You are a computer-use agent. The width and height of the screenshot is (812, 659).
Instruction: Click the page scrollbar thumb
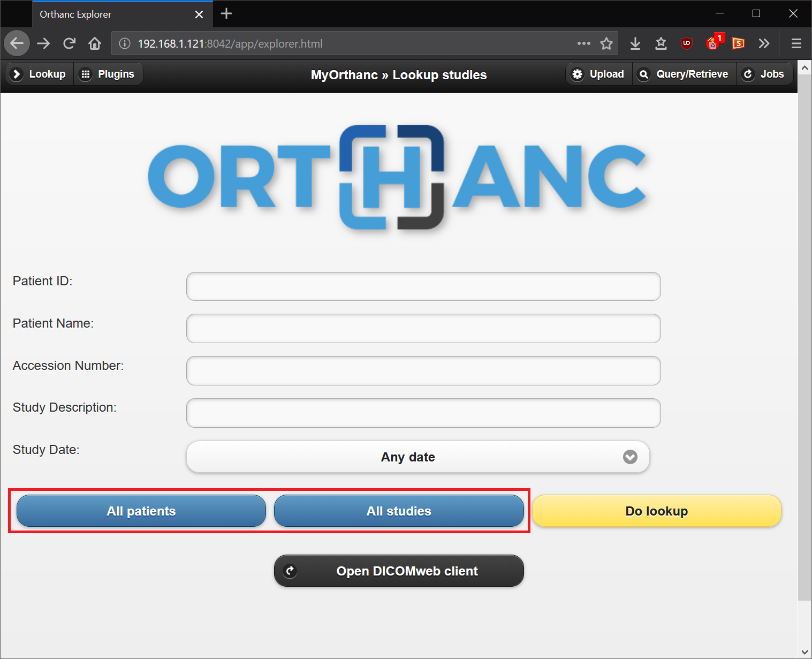pos(805,337)
